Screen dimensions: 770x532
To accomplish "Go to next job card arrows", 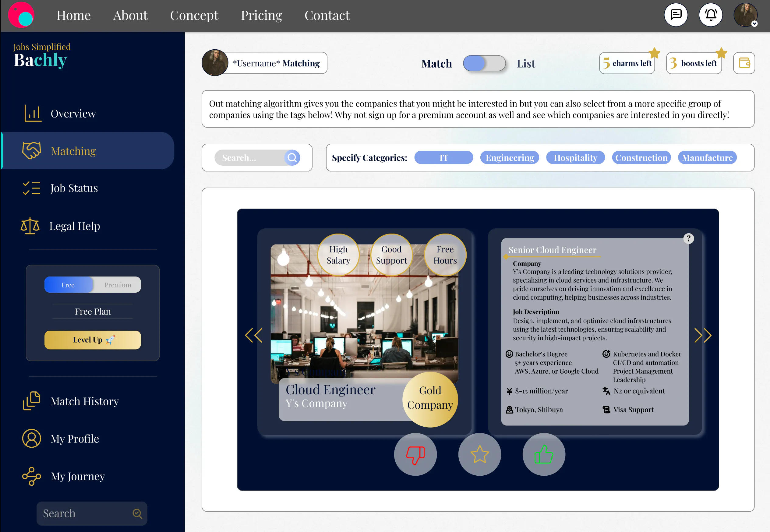I will (703, 335).
